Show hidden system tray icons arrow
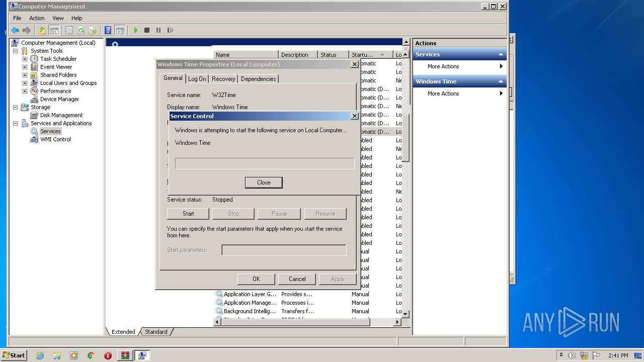644x362 pixels. click(561, 355)
